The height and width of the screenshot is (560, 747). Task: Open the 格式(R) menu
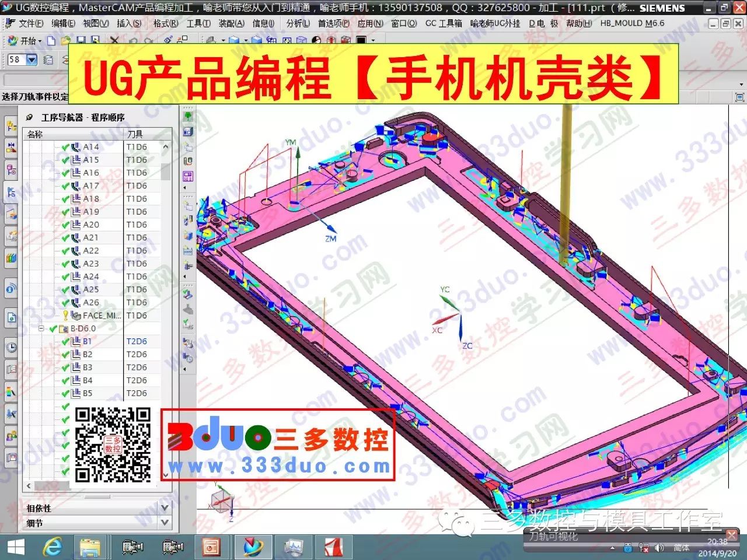tap(166, 23)
